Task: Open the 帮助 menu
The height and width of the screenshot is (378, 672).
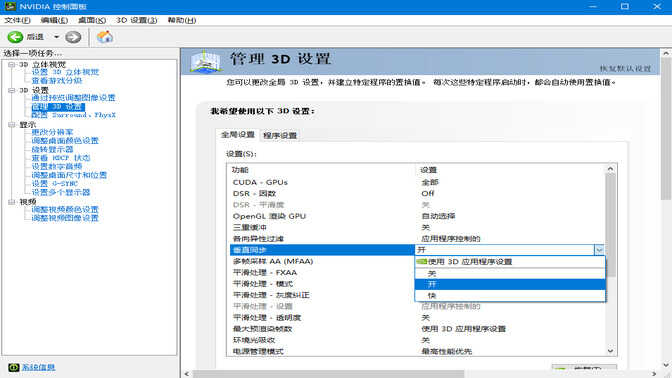Action: coord(182,20)
